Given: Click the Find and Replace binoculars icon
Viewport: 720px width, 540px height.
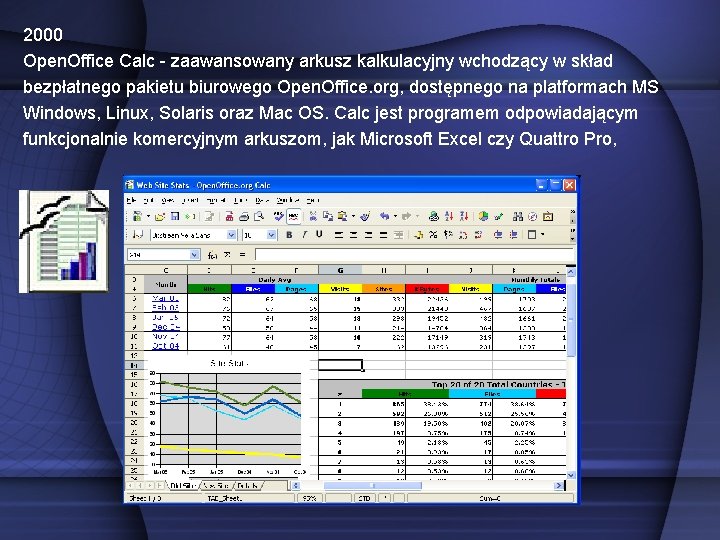Looking at the screenshot, I should 518,216.
